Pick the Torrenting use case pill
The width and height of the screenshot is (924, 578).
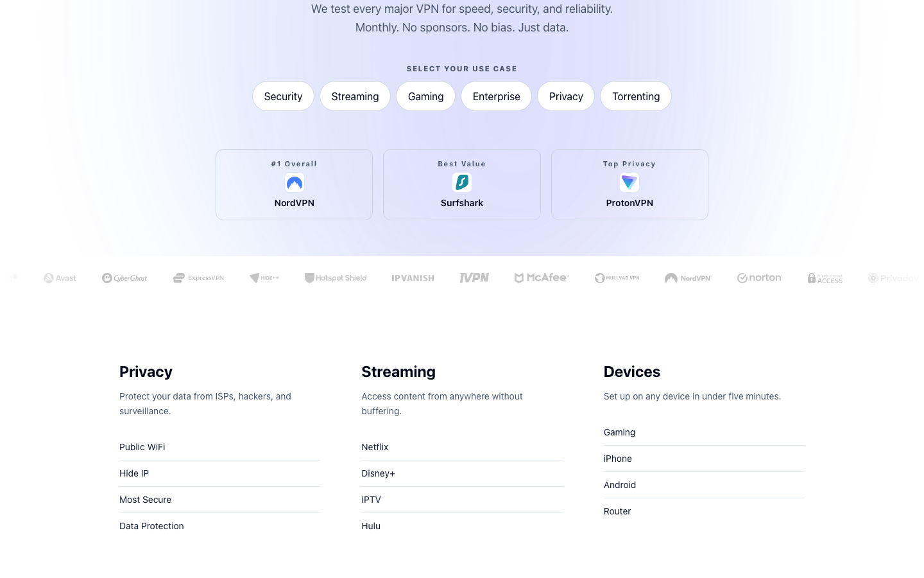(x=636, y=96)
